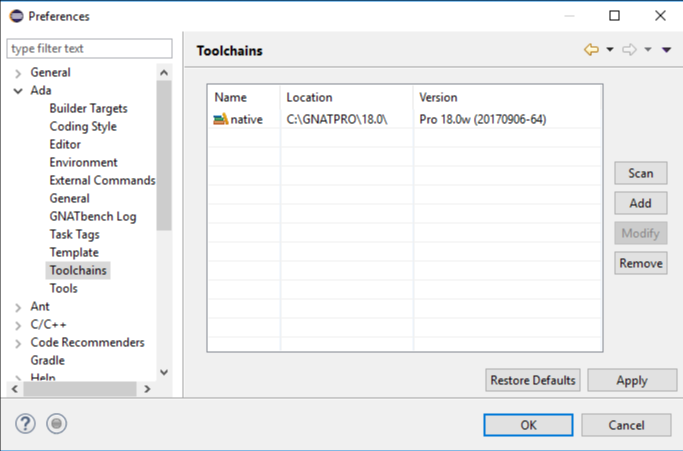The width and height of the screenshot is (683, 451).
Task: Click the Name column header
Action: coord(244,97)
